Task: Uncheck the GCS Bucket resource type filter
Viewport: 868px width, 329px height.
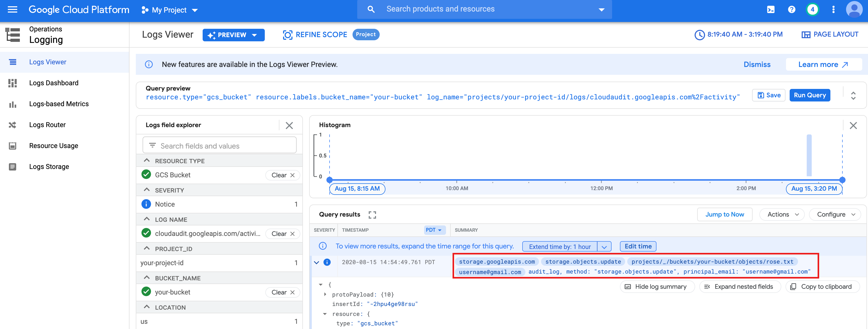Action: pos(146,175)
